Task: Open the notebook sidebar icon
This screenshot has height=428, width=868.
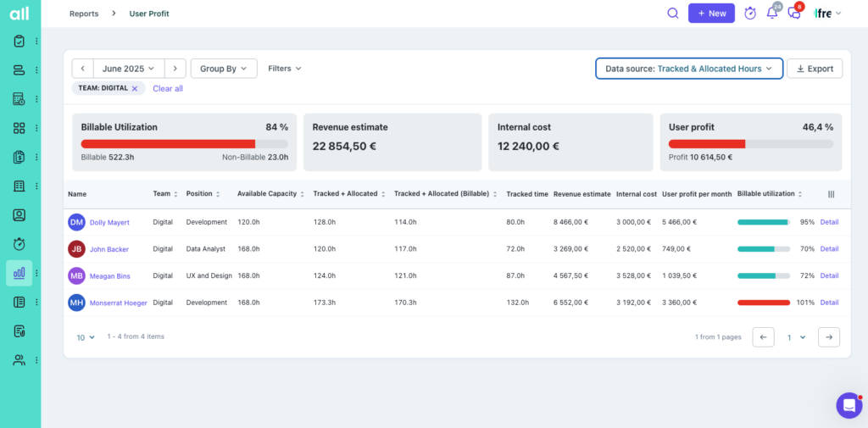Action: click(19, 302)
